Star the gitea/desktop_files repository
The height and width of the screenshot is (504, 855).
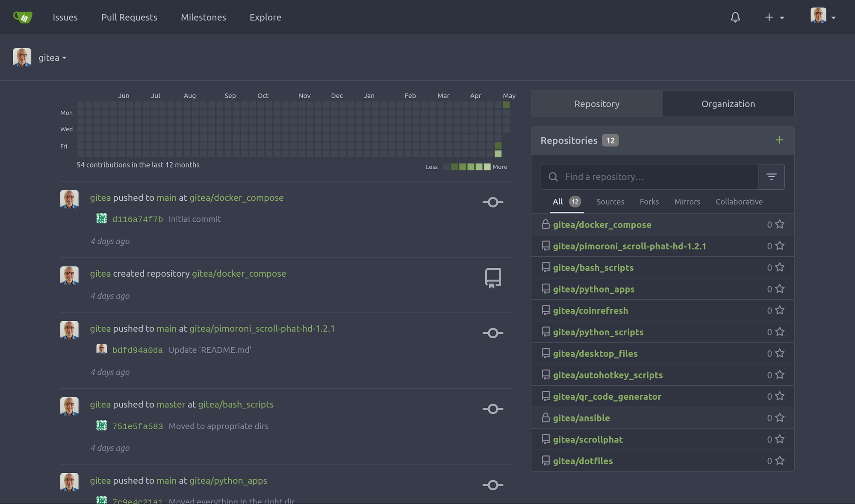click(780, 353)
